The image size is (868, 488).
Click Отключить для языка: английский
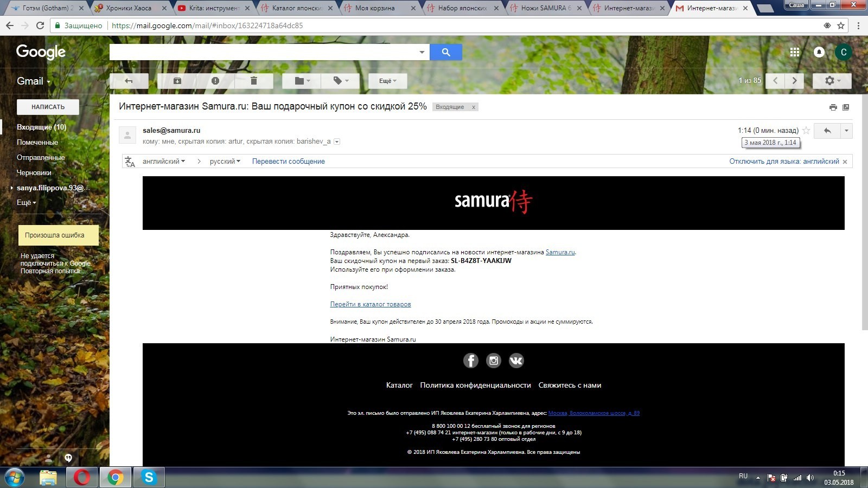784,161
